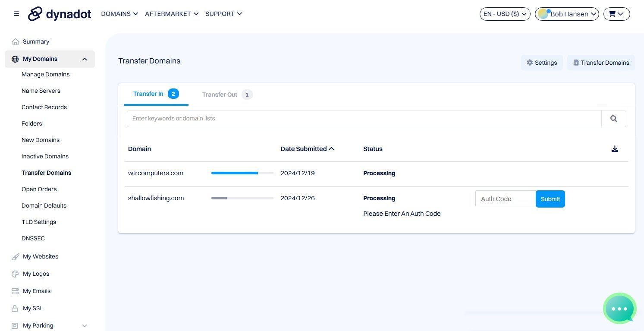Click the Transfer Domains button icon
This screenshot has width=644, height=331.
click(575, 63)
